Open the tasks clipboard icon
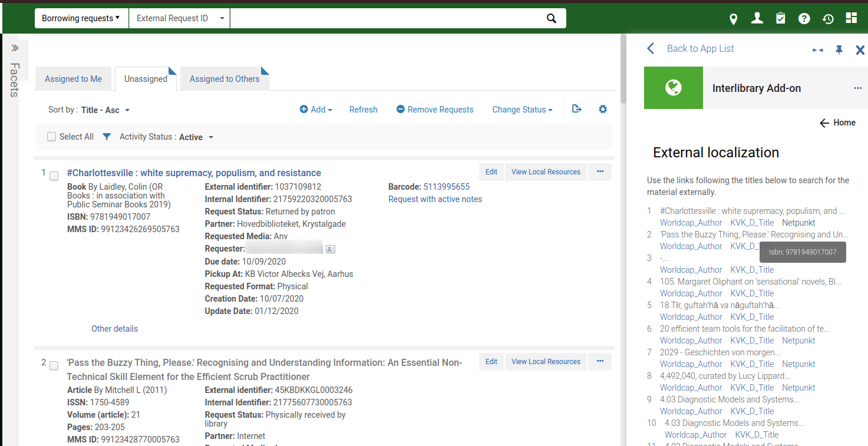This screenshot has height=446, width=868. point(780,18)
